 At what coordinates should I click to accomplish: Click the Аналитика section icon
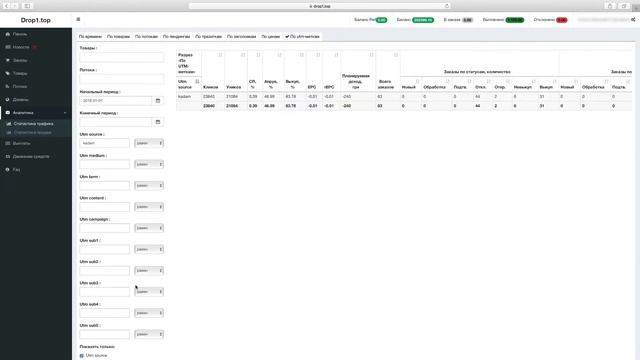pos(7,113)
